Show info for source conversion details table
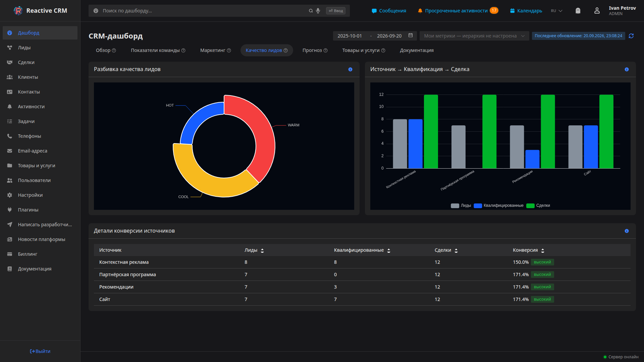Screen dimensions: 644x362 pos(627,231)
